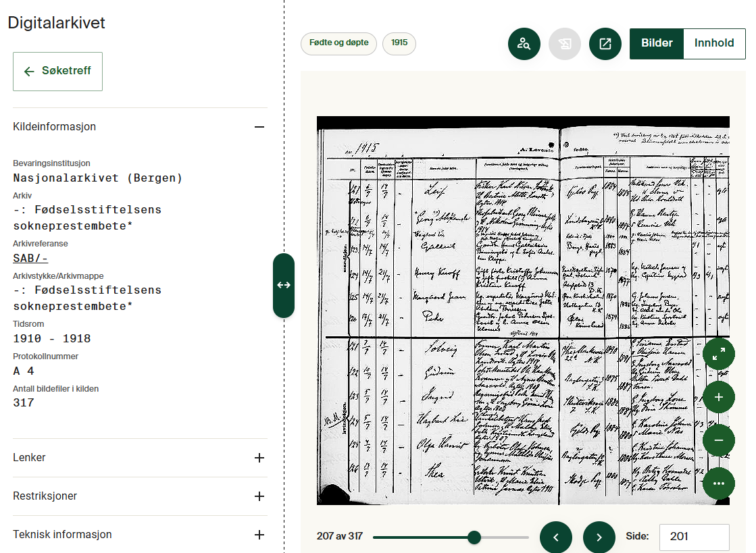Go to previous image with left arrow
756x553 pixels.
pos(556,537)
